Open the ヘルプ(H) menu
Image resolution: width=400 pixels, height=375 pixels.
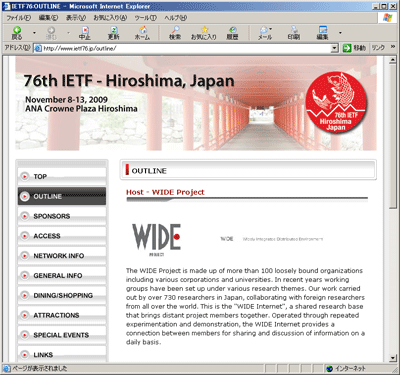175,18
